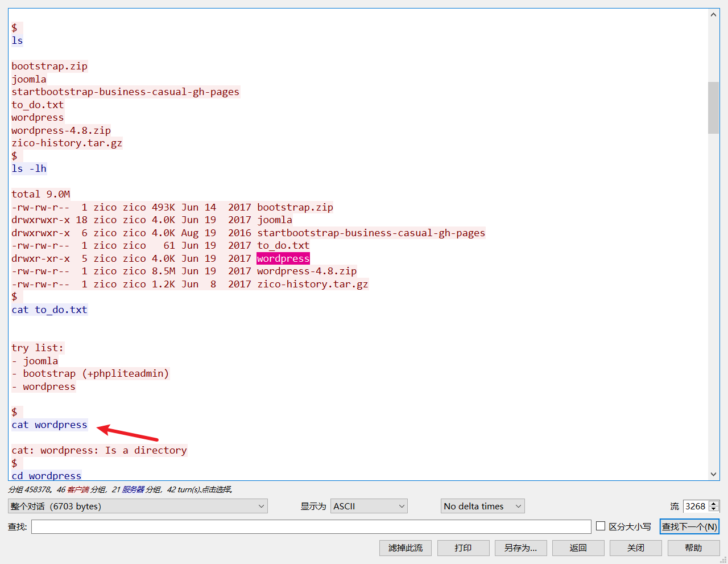Increase the stream number with up stepper
The image size is (728, 564).
(x=714, y=503)
